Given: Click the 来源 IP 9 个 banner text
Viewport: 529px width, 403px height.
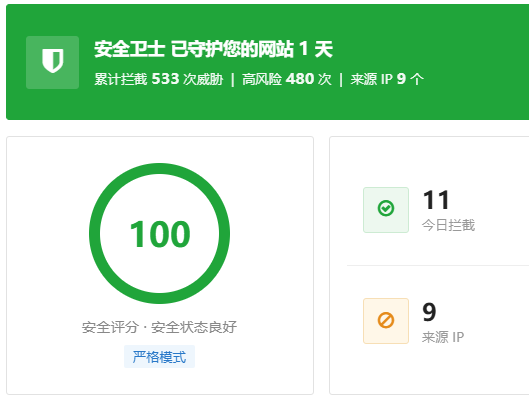Looking at the screenshot, I should click(x=387, y=79).
